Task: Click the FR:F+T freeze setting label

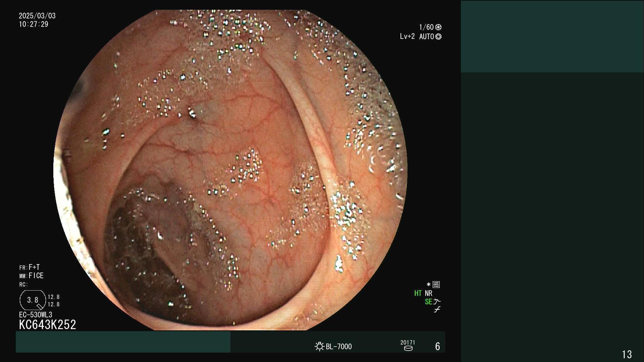Action: click(x=30, y=267)
